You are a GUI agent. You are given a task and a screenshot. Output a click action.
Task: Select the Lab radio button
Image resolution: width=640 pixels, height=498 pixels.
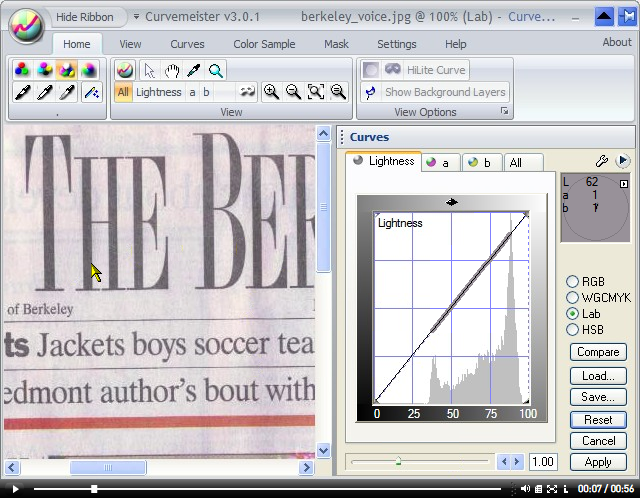(572, 313)
